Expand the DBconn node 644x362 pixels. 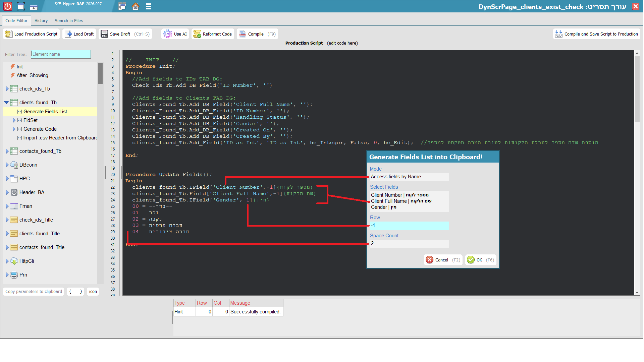coord(7,165)
